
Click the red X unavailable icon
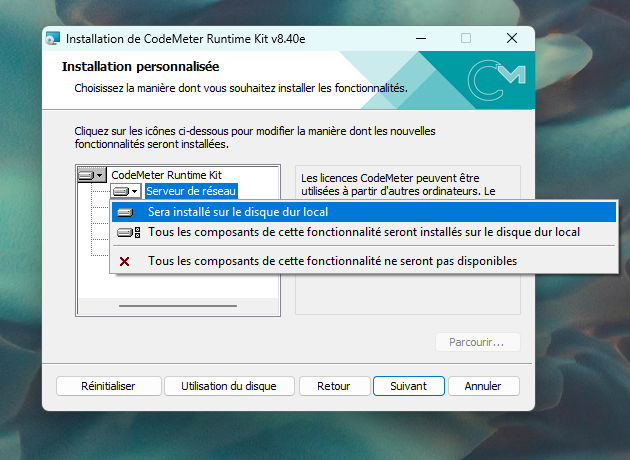[x=125, y=262]
